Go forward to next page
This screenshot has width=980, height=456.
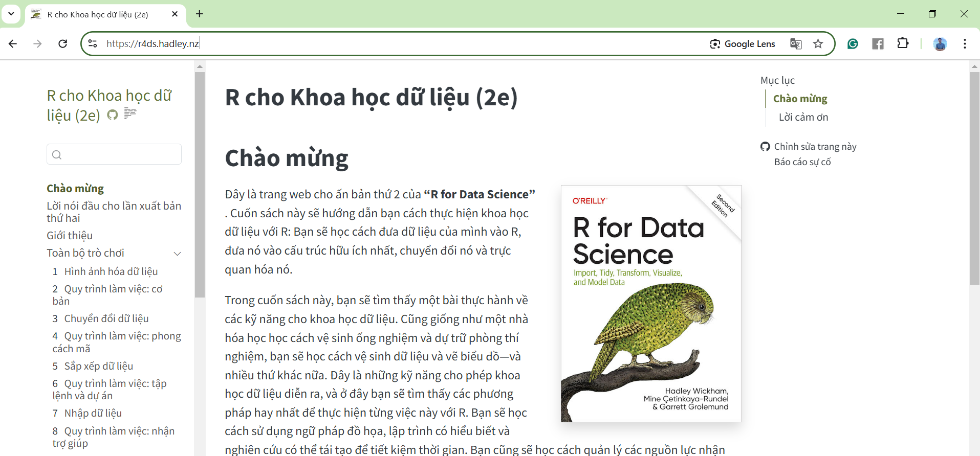click(37, 44)
